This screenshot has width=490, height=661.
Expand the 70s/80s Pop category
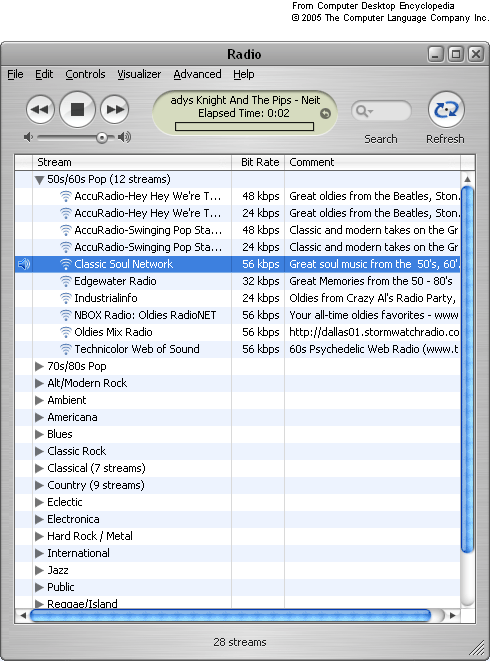(x=39, y=366)
